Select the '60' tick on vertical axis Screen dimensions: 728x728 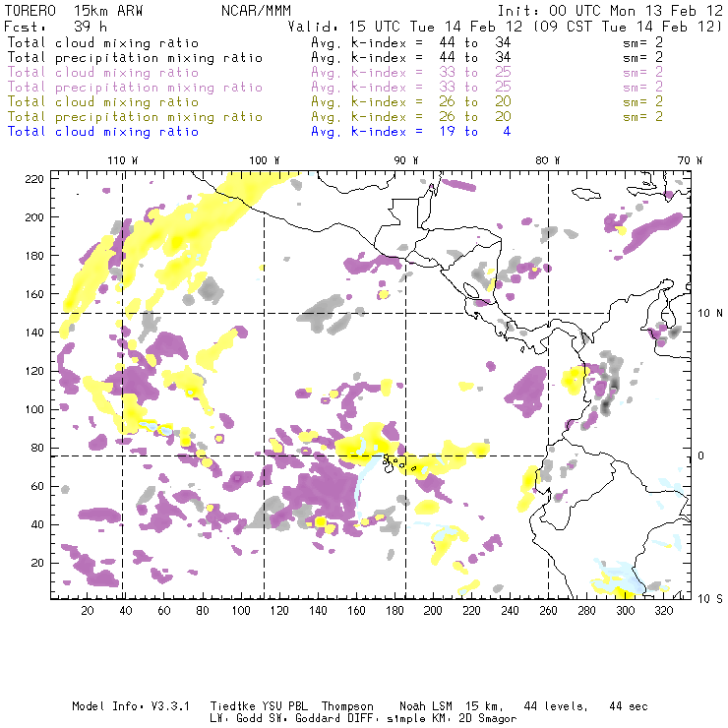pyautogui.click(x=37, y=486)
